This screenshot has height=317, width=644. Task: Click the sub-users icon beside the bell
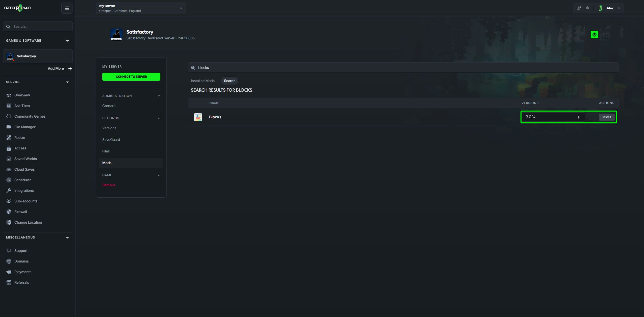[x=579, y=8]
